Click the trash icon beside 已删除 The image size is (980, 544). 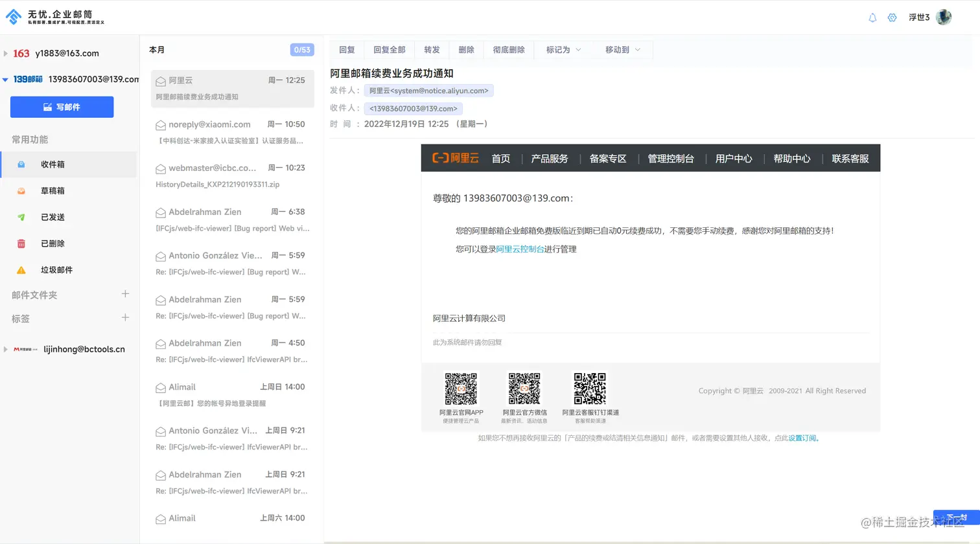tap(21, 244)
